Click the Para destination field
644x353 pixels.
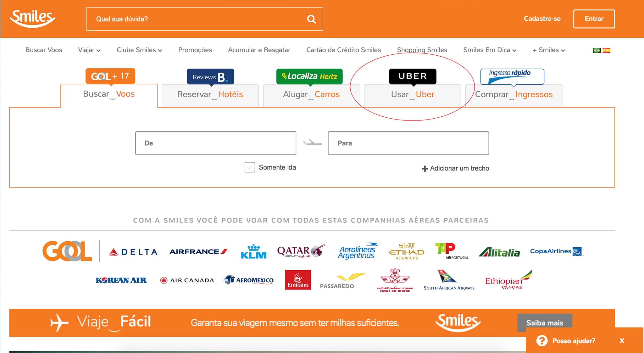coord(408,143)
